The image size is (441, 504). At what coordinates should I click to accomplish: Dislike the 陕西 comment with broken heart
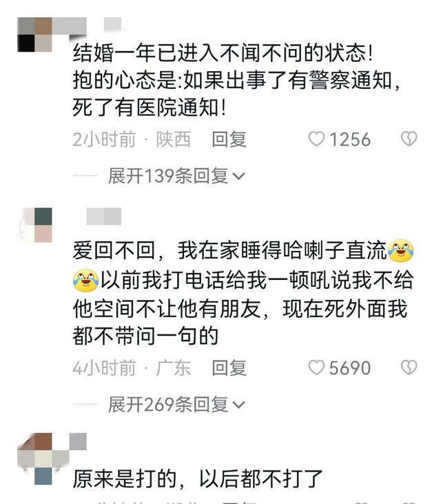tap(409, 139)
